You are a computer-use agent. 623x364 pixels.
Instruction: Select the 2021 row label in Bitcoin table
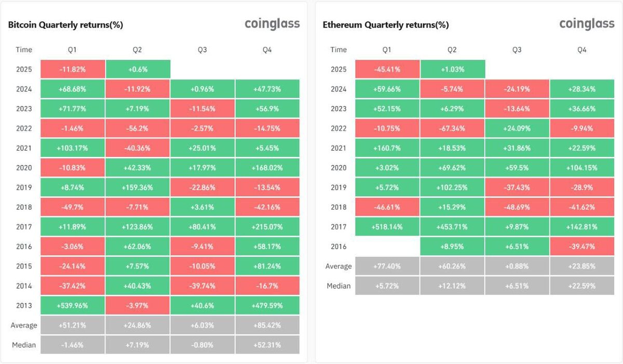point(24,148)
